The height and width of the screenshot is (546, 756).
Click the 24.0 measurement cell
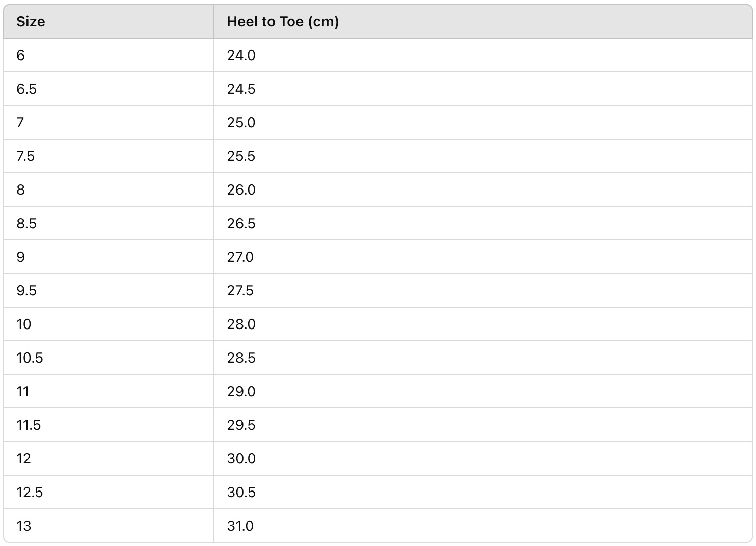(x=241, y=55)
